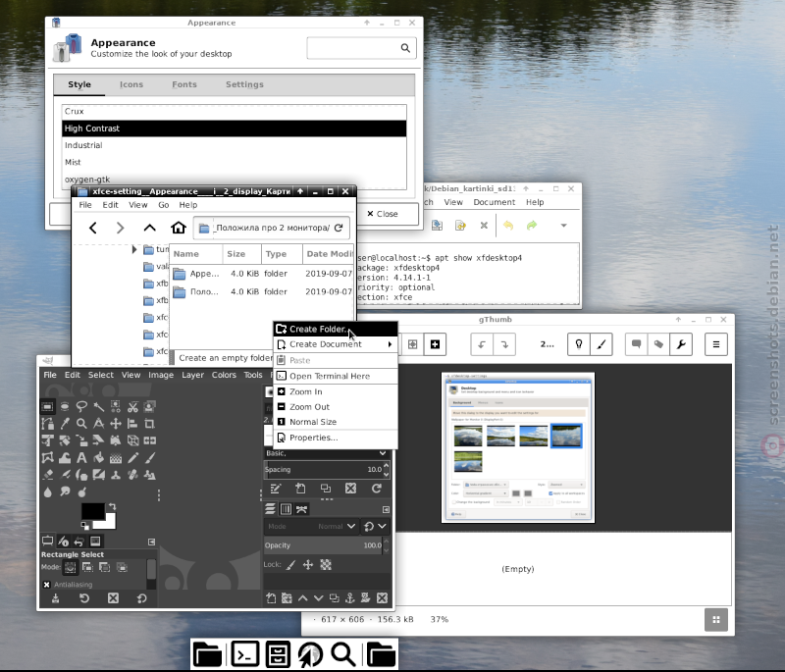785x672 pixels.
Task: Select the Blur/Sharpen droplet tool in GIMP
Action: coord(47,492)
